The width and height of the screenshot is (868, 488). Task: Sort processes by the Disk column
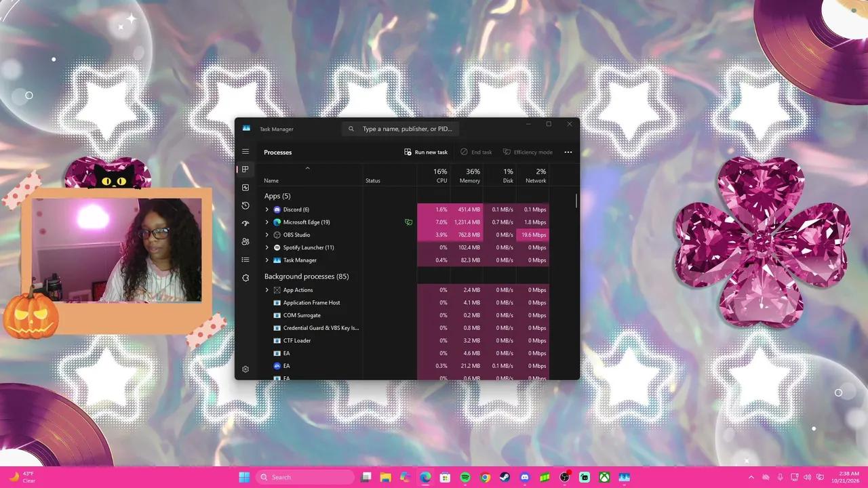point(499,176)
